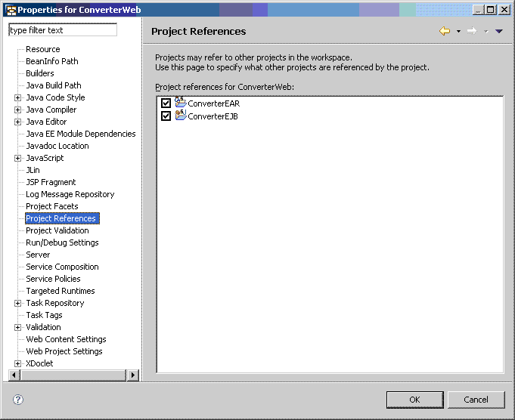Select Targeted Runtimes in the sidebar
This screenshot has width=515, height=420.
click(x=60, y=291)
